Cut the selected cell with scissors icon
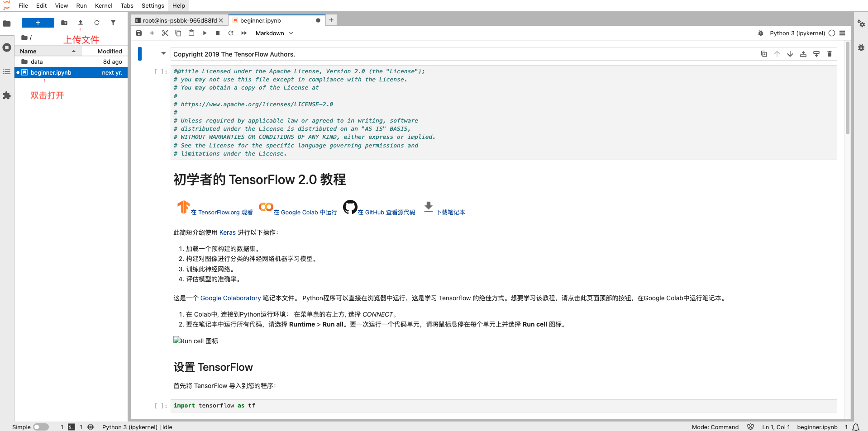Screen dimensions: 868x431 165,33
